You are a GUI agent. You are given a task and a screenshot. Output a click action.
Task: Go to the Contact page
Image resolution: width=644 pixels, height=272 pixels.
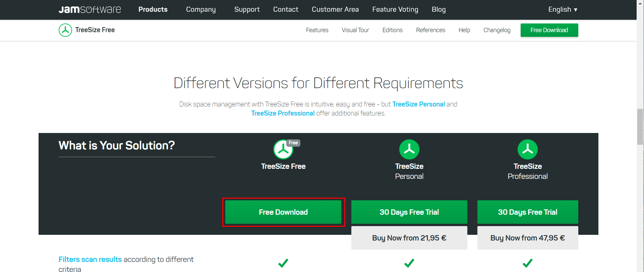286,9
